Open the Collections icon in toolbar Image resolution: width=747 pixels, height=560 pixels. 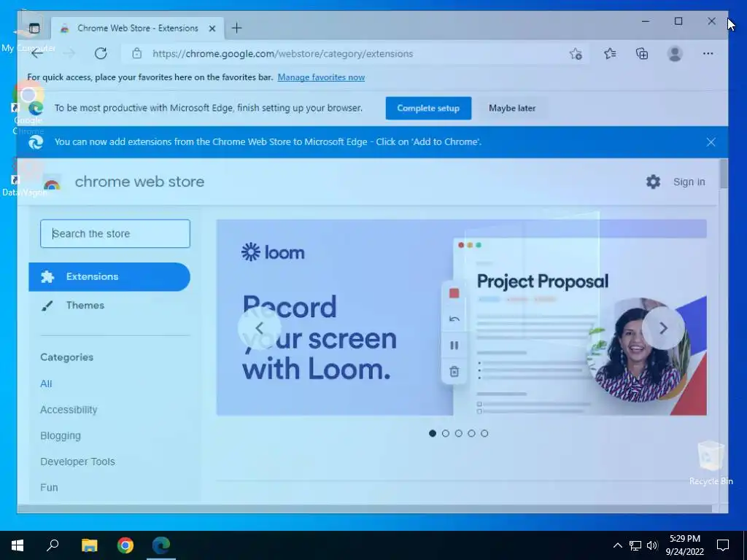(642, 54)
